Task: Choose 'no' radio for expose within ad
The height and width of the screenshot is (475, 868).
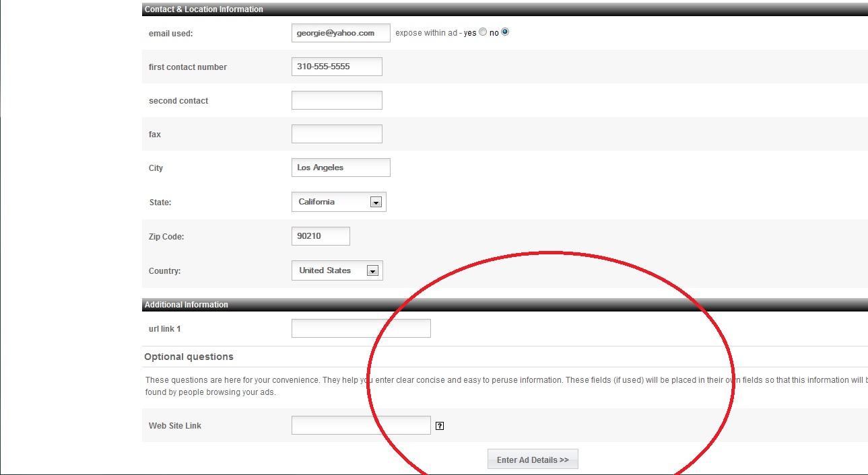Action: (505, 32)
